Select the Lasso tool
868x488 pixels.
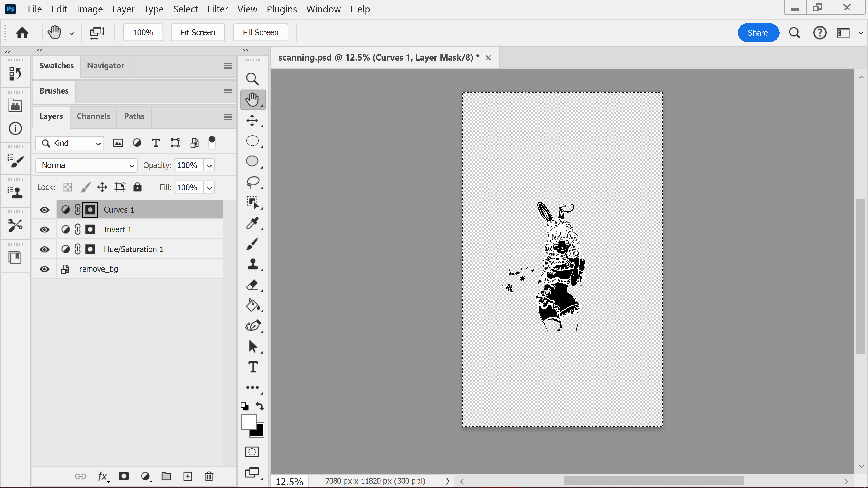coord(252,182)
